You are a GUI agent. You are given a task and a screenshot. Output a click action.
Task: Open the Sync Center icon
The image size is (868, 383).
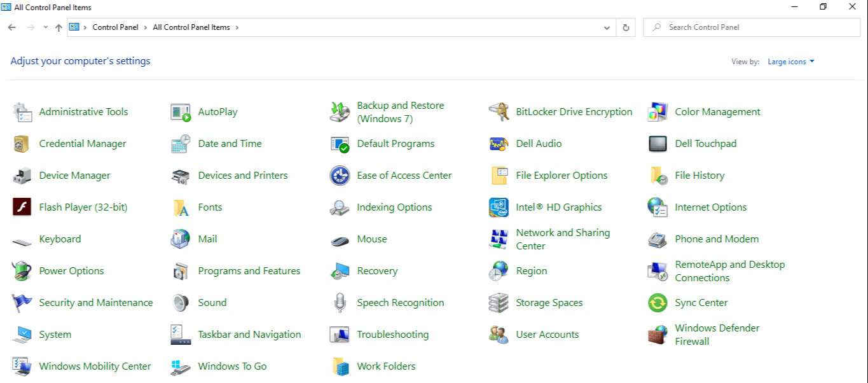(658, 303)
